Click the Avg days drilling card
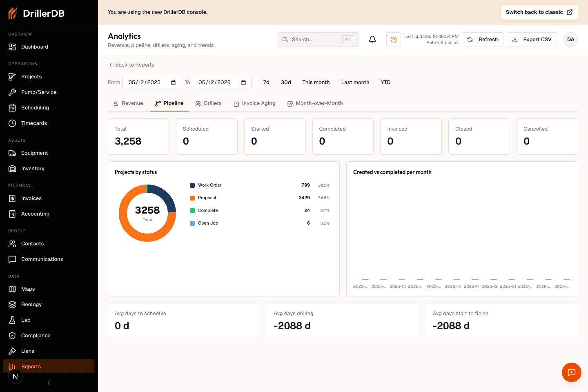 pos(343,321)
